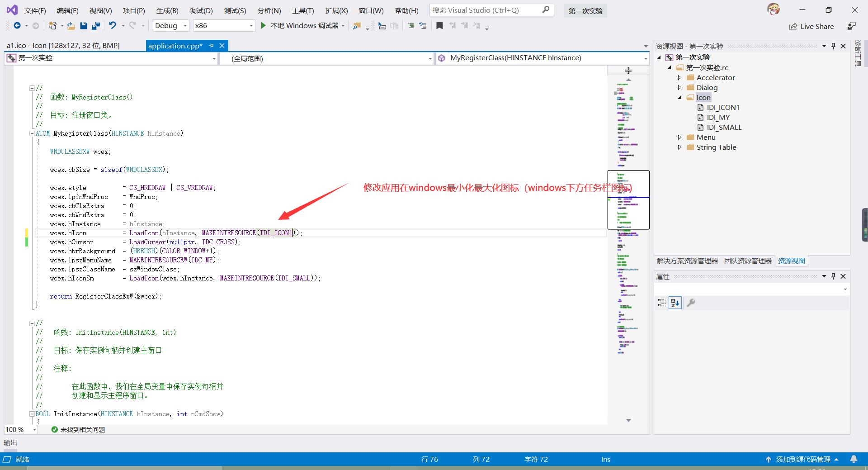
Task: Pin the application.cpp tab
Action: click(211, 45)
